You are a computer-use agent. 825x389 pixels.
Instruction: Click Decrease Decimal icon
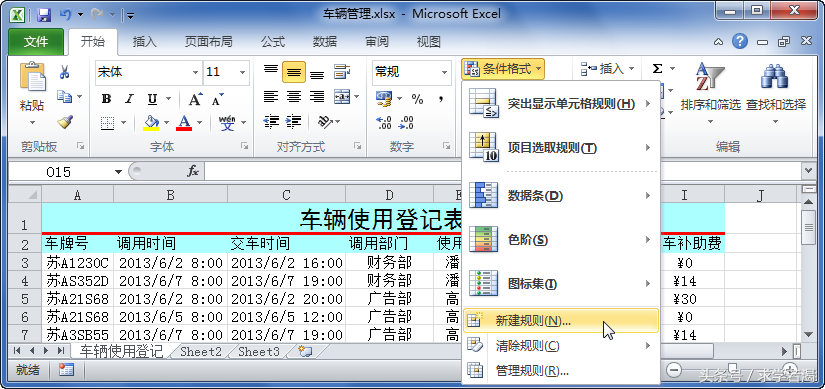point(406,123)
